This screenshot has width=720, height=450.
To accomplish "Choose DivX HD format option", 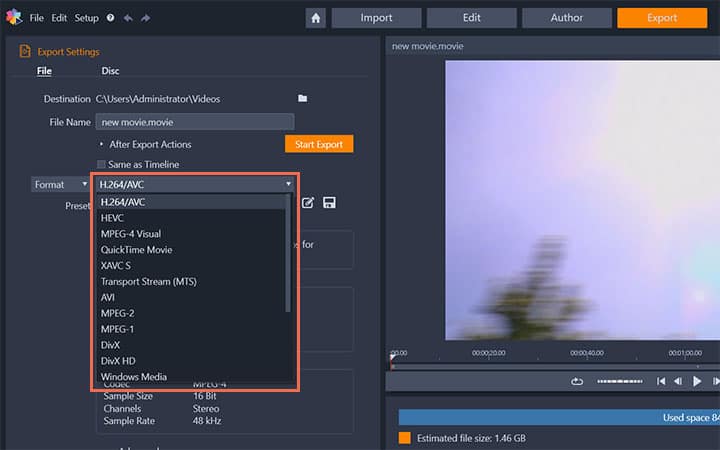I will pos(191,361).
